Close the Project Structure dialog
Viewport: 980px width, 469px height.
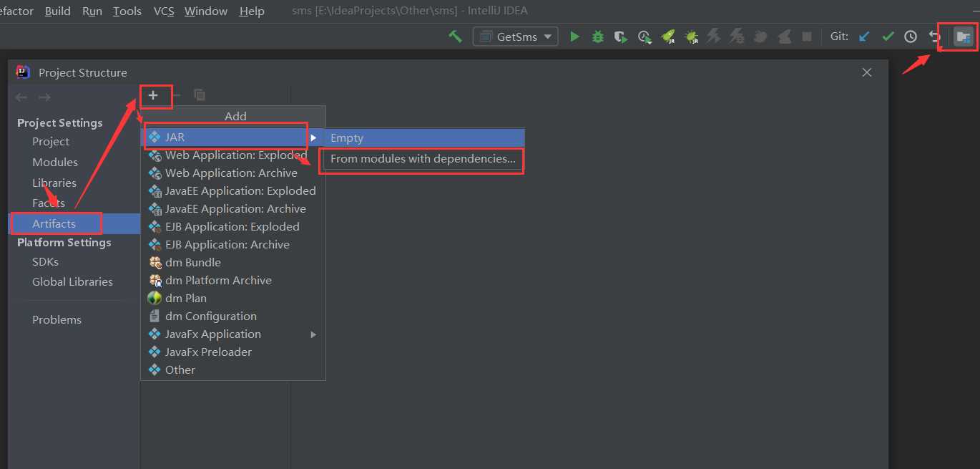(x=867, y=72)
